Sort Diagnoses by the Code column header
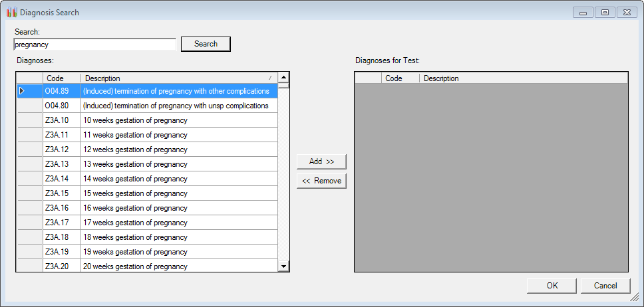Image resolution: width=644 pixels, height=307 pixels. 62,78
